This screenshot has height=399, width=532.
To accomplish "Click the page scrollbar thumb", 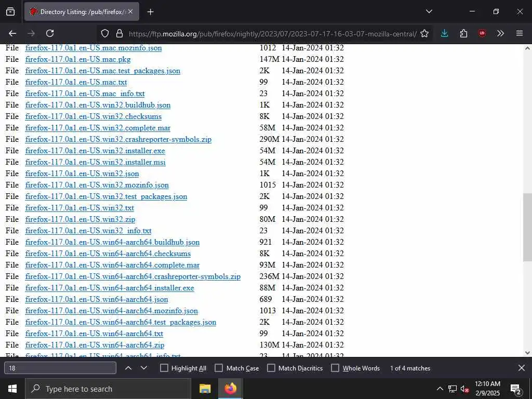I will click(x=527, y=227).
